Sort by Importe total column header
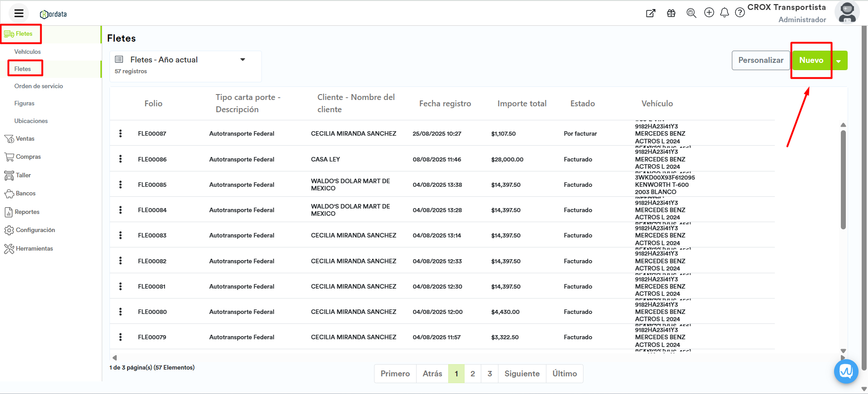 [x=522, y=104]
